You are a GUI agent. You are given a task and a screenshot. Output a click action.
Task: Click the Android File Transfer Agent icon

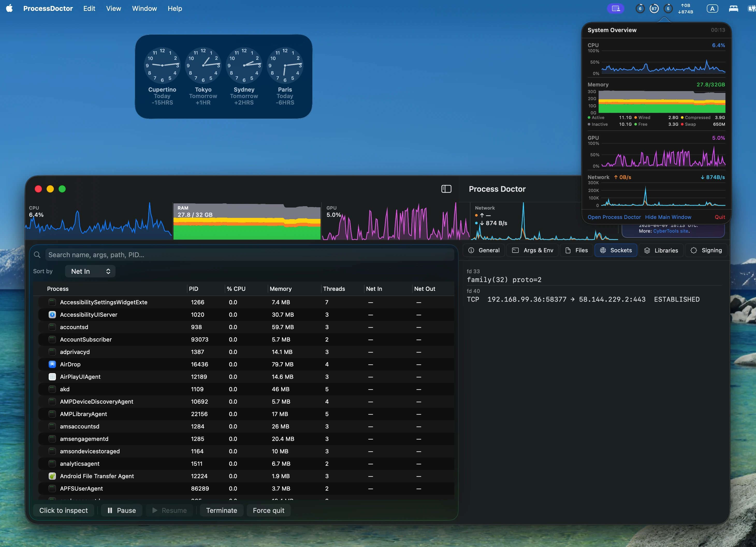[x=52, y=476]
